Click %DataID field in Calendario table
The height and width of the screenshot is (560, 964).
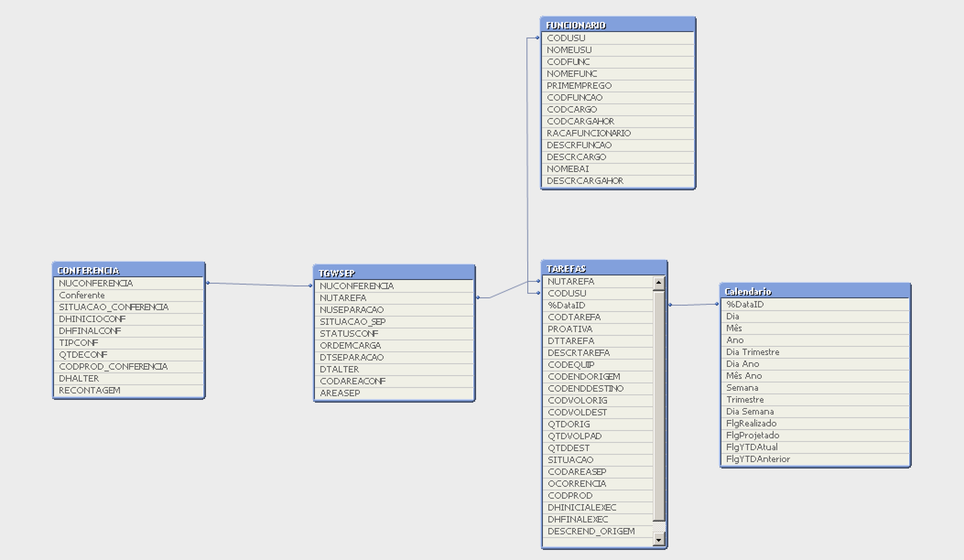[745, 304]
